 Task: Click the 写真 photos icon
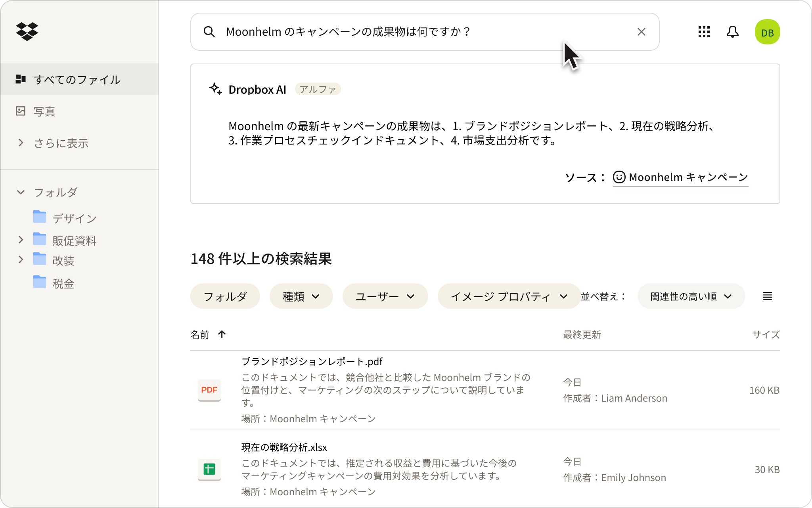[x=21, y=111]
